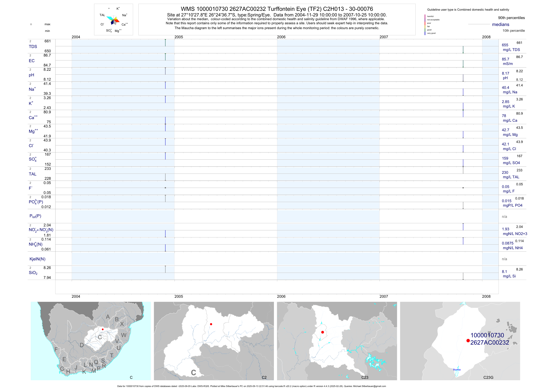Click the red site dot on South Africa map
The width and height of the screenshot is (554, 392).
103,329
